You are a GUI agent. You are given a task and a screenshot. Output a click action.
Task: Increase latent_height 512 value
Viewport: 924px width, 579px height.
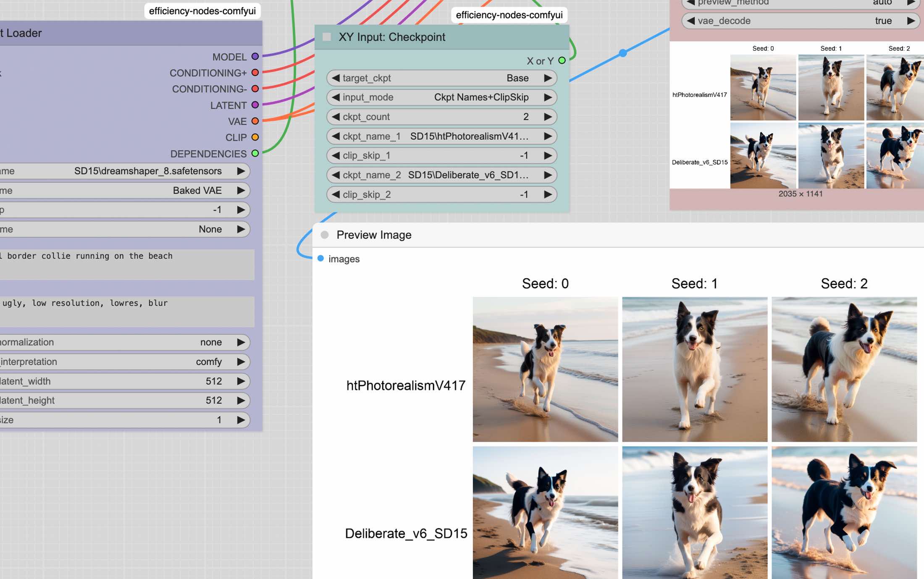point(241,401)
